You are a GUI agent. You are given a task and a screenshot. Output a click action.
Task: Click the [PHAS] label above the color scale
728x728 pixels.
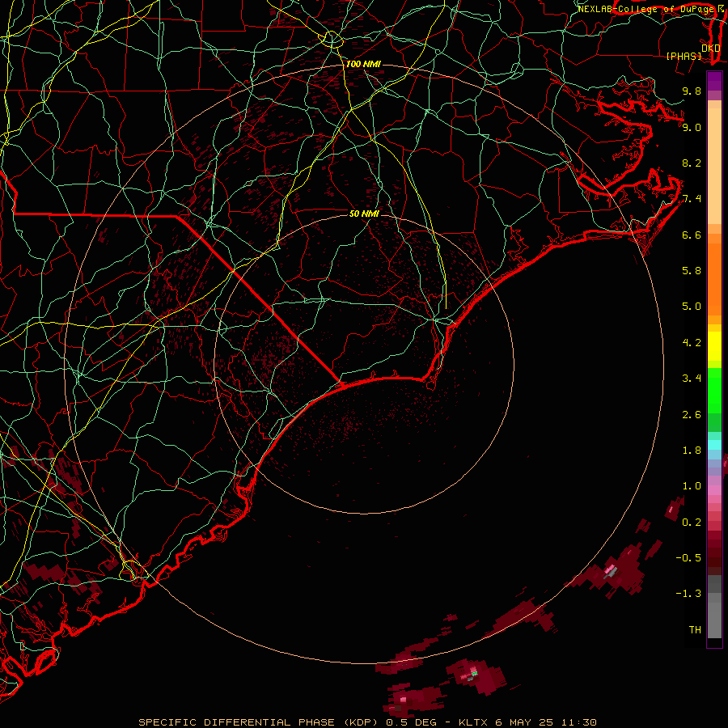click(x=684, y=56)
